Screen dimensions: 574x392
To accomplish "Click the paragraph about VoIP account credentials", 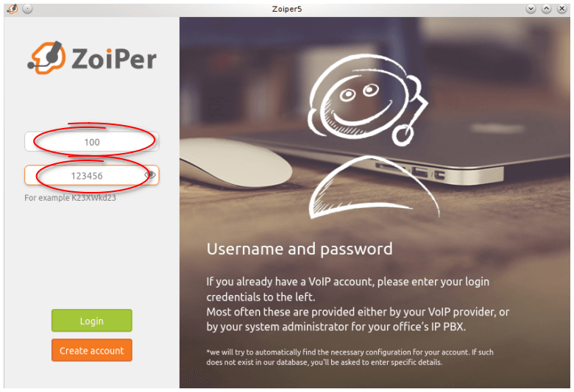I will point(358,304).
